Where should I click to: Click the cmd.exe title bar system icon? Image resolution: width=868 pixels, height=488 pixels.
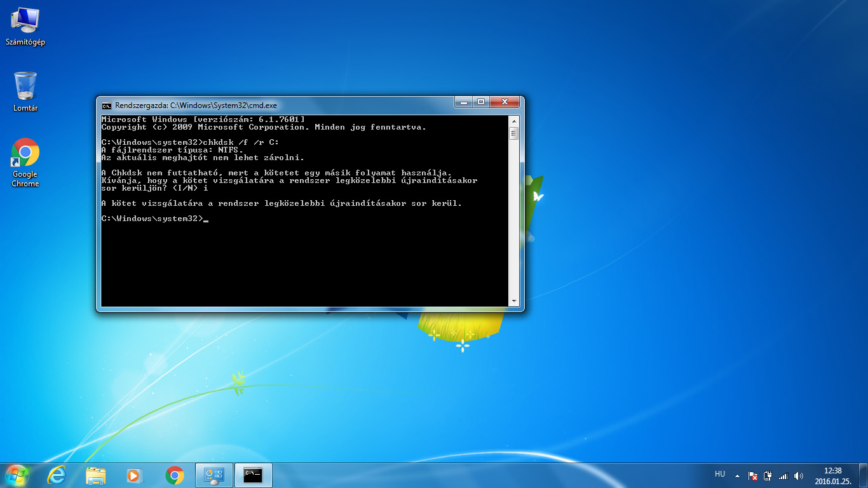click(x=107, y=105)
